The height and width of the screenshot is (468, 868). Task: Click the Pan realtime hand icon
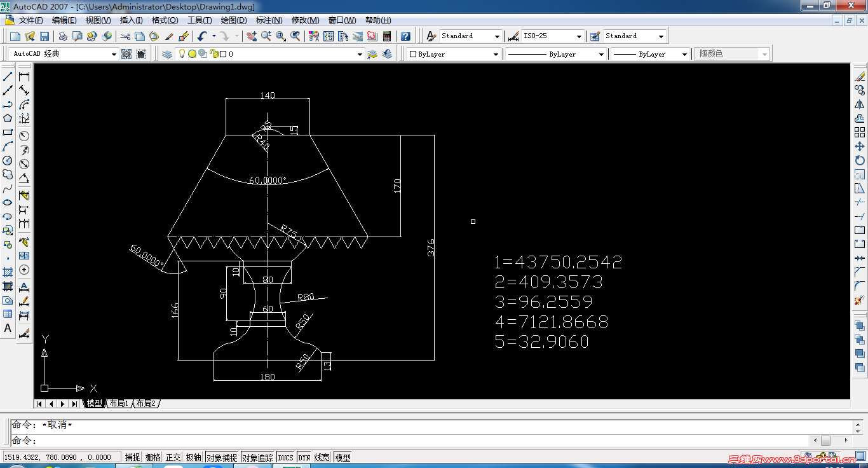[252, 36]
